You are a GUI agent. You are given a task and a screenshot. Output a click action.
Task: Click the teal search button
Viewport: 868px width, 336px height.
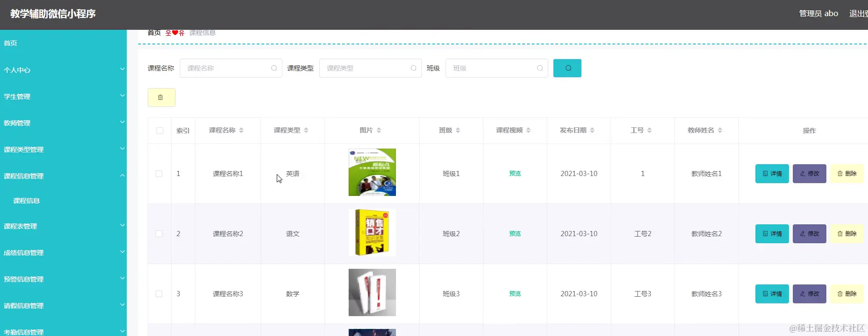click(567, 68)
